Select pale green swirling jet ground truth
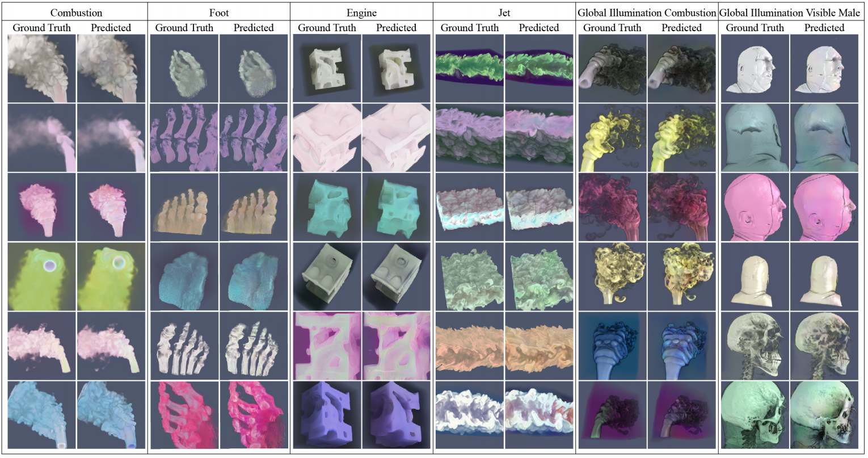The height and width of the screenshot is (458, 868). pos(470,276)
